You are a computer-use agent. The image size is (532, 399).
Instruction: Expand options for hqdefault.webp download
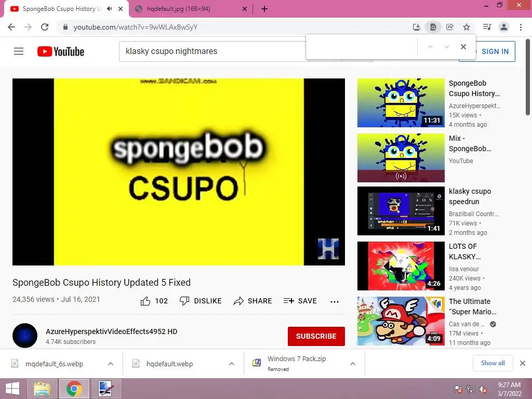tap(232, 364)
